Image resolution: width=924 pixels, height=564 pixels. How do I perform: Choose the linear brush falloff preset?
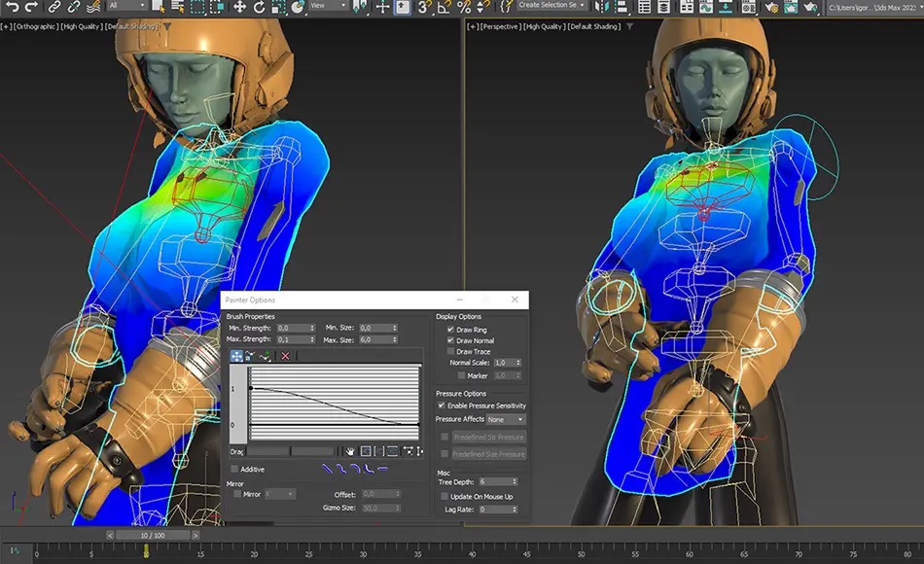pos(327,469)
